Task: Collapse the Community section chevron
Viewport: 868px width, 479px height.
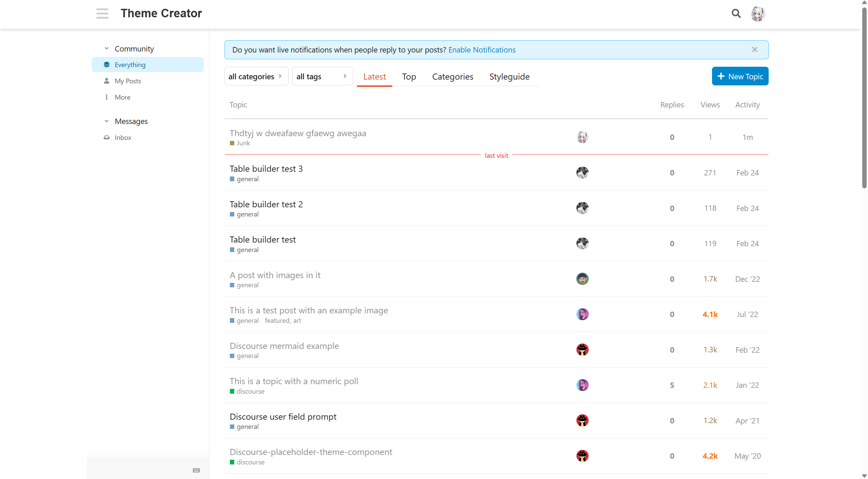Action: [106, 48]
